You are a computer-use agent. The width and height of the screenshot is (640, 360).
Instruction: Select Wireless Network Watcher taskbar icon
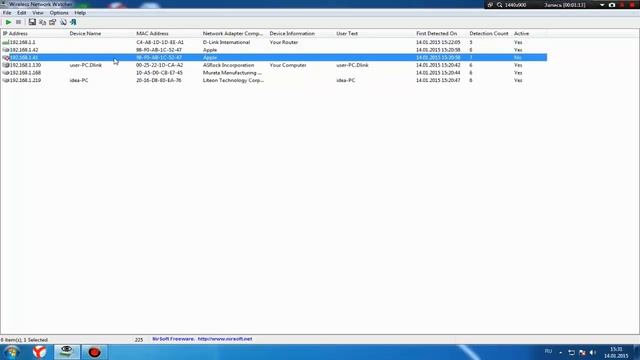tap(67, 352)
